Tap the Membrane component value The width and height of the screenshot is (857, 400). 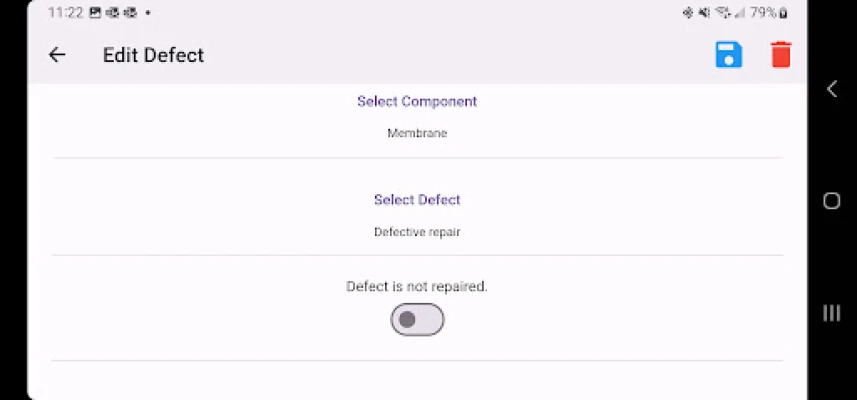[x=417, y=133]
